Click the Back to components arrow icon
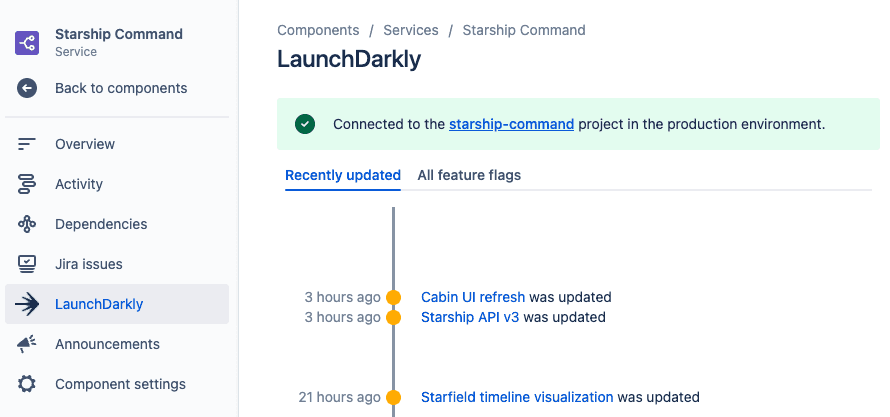890x417 pixels. tap(27, 88)
